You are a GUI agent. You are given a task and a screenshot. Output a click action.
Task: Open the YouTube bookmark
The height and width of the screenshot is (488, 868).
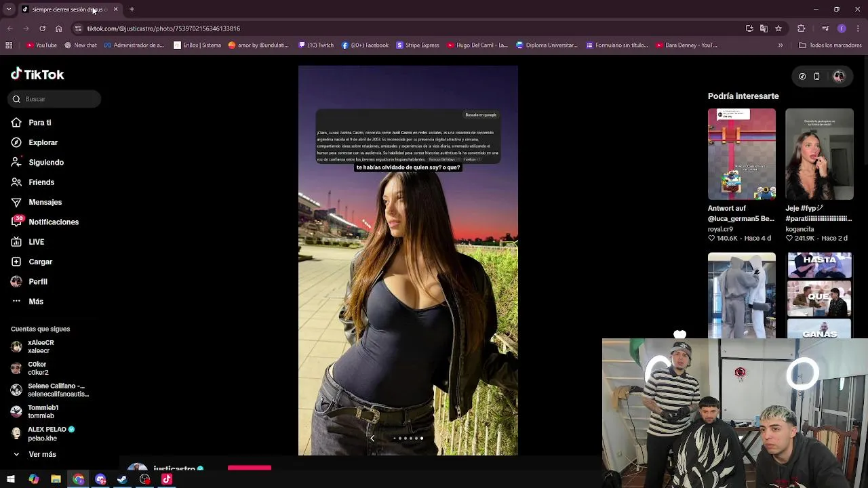(x=41, y=45)
